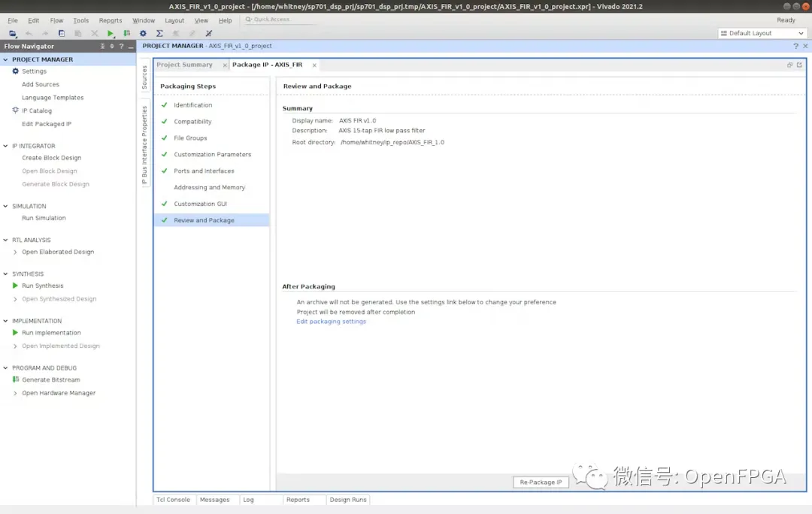Viewport: 812px width, 514px height.
Task: Click Run Synthesis green play icon
Action: [x=15, y=286]
